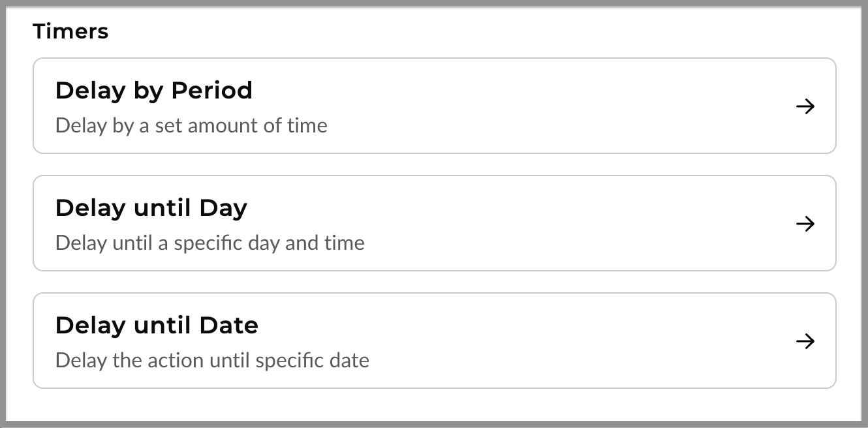Click 'Delay until a specific day and time' description

point(209,243)
